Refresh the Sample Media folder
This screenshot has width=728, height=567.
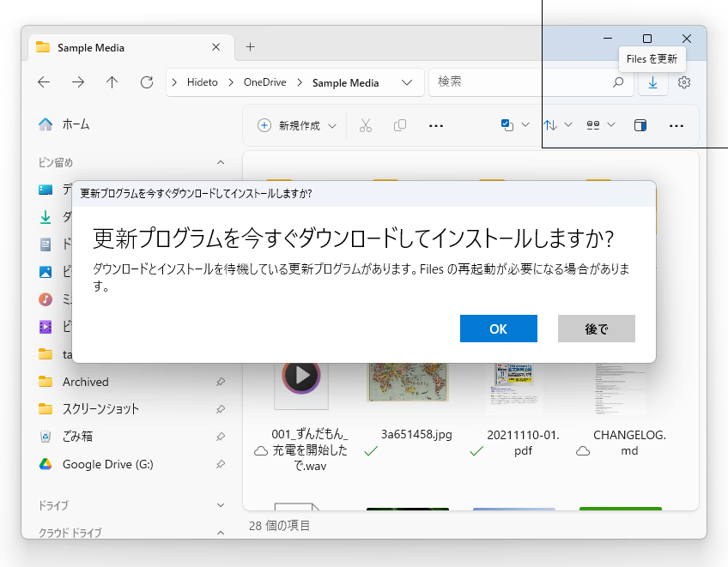pos(145,82)
